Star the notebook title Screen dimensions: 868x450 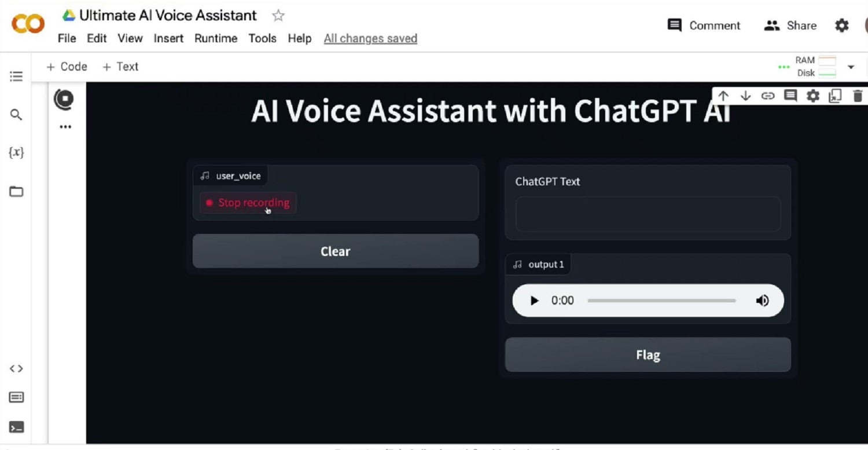click(278, 16)
